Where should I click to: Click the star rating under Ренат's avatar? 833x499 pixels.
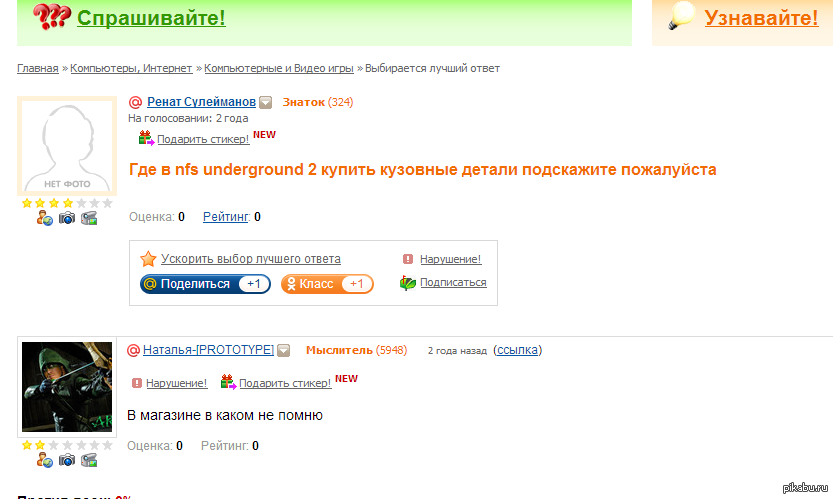click(x=67, y=203)
